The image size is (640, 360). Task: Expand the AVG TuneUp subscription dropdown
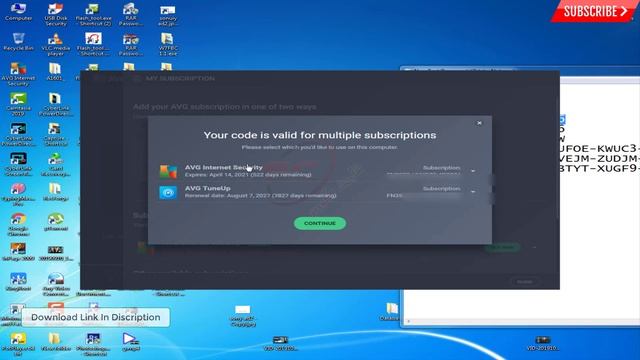(473, 192)
